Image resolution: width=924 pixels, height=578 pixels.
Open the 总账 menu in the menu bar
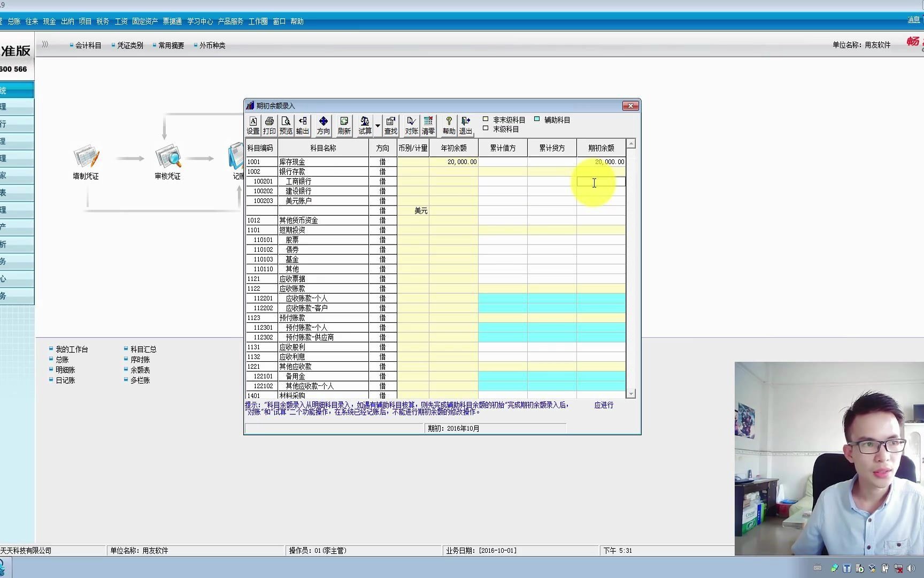[x=14, y=21]
